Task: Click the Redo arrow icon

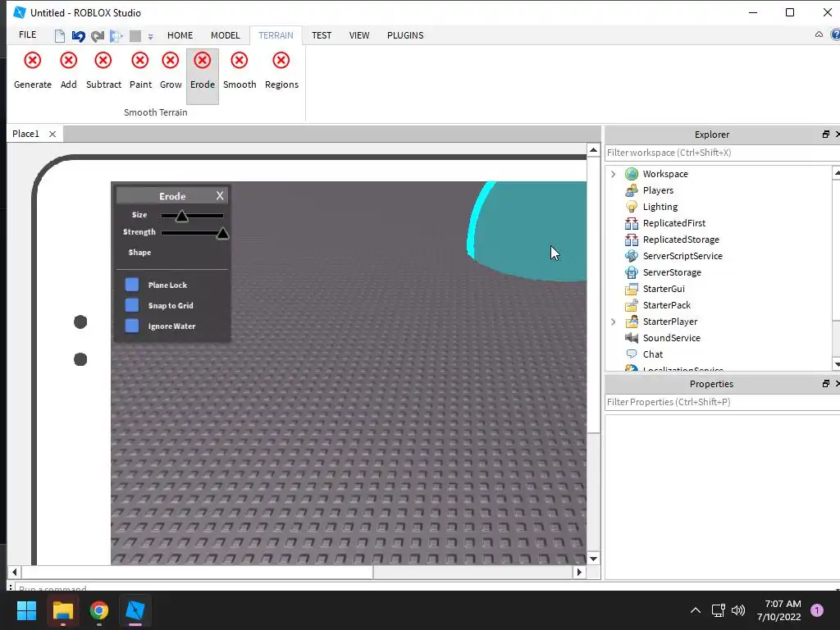Action: (98, 36)
